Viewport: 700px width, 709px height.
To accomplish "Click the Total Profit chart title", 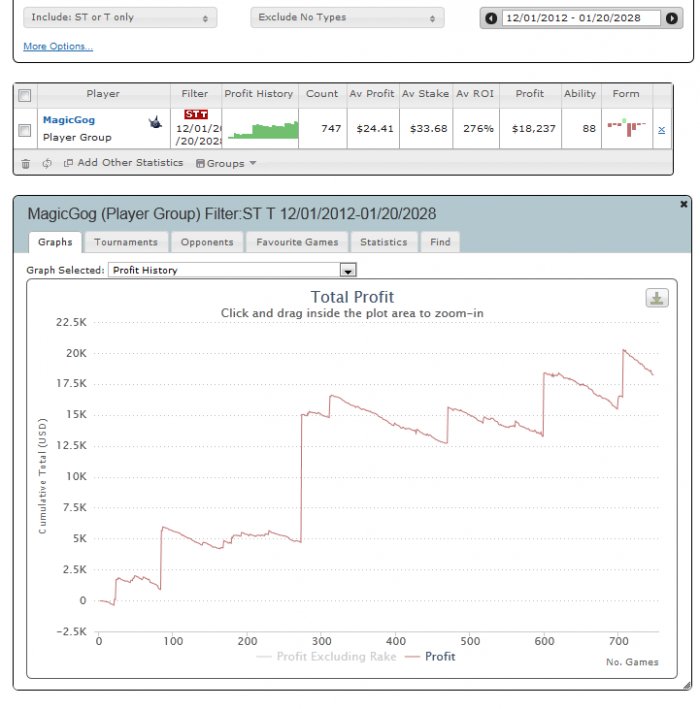I will 352,297.
